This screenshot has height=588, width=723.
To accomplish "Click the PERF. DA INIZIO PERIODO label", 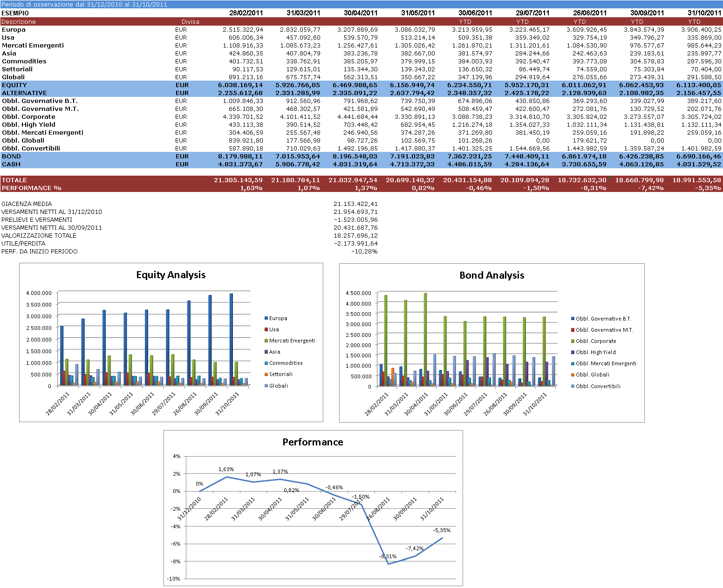I will pyautogui.click(x=40, y=251).
